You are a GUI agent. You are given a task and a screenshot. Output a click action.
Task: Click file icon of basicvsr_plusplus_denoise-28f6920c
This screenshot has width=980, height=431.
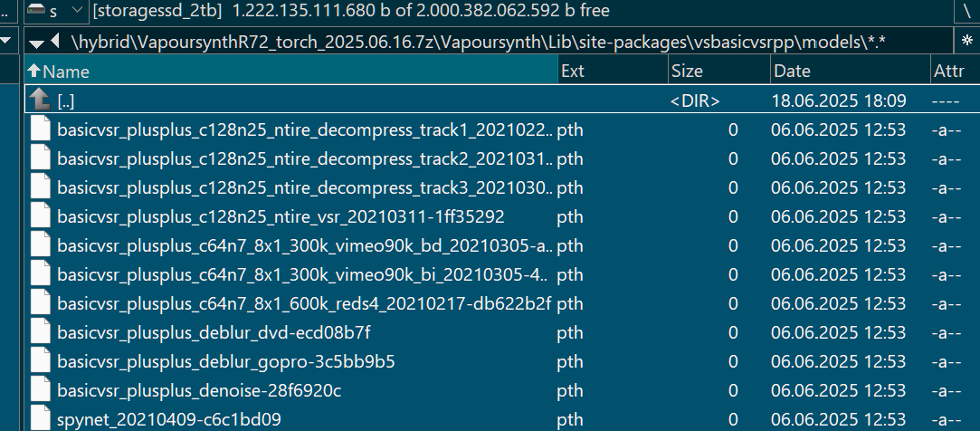click(x=41, y=390)
